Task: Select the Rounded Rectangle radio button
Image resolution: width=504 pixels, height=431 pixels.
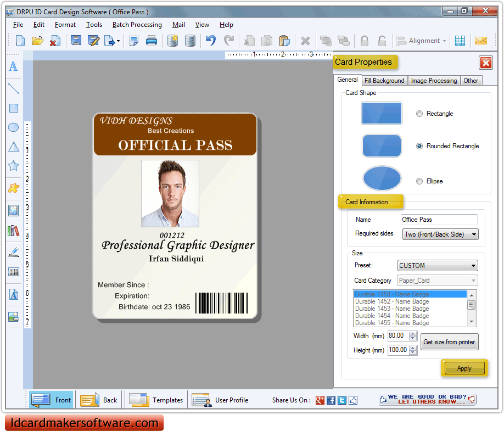Action: pos(419,146)
